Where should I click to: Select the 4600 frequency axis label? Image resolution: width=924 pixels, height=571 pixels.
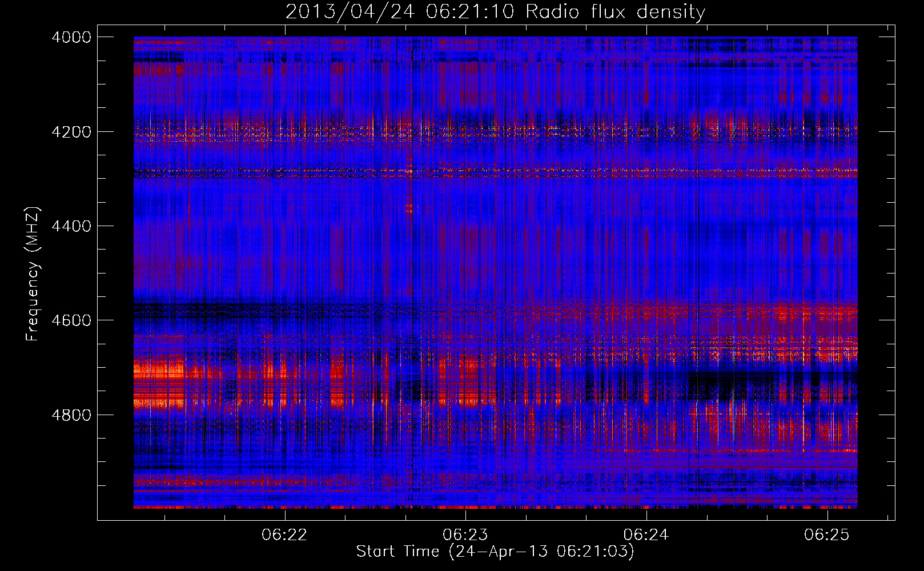click(71, 320)
